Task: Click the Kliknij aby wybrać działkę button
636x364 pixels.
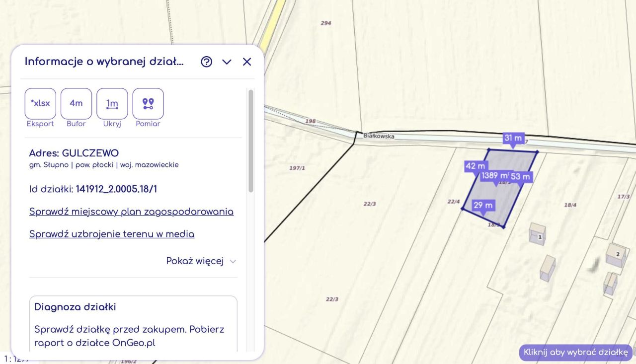Action: coord(576,353)
